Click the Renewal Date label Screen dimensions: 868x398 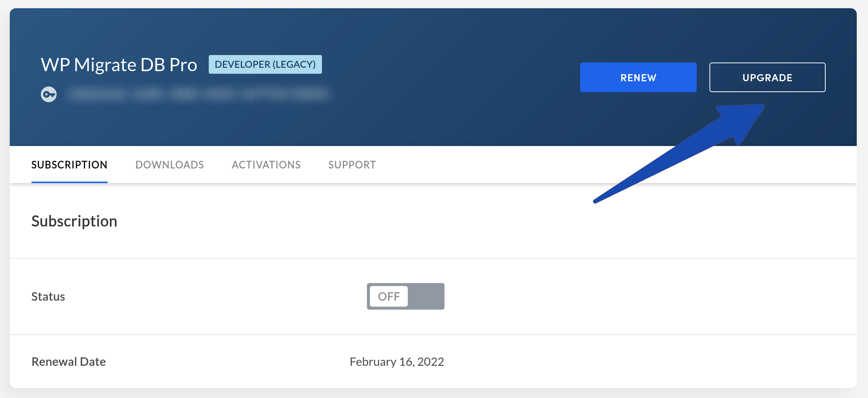[x=69, y=362]
